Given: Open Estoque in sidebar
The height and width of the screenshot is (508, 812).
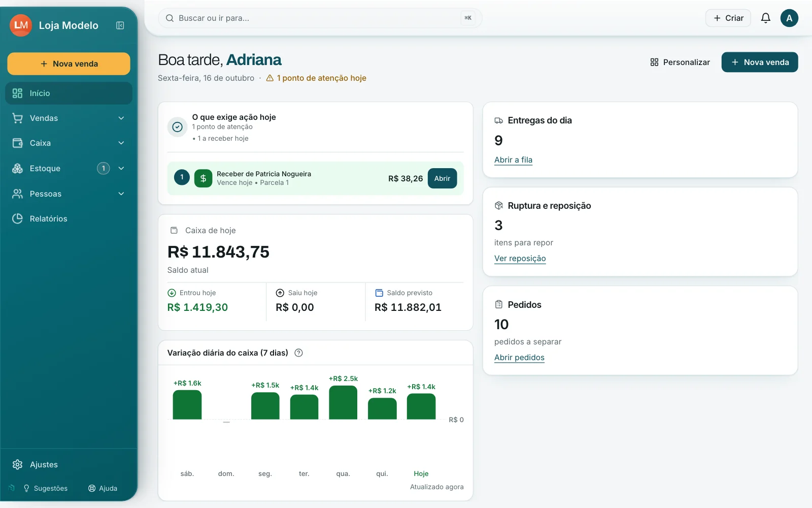Looking at the screenshot, I should [x=69, y=168].
